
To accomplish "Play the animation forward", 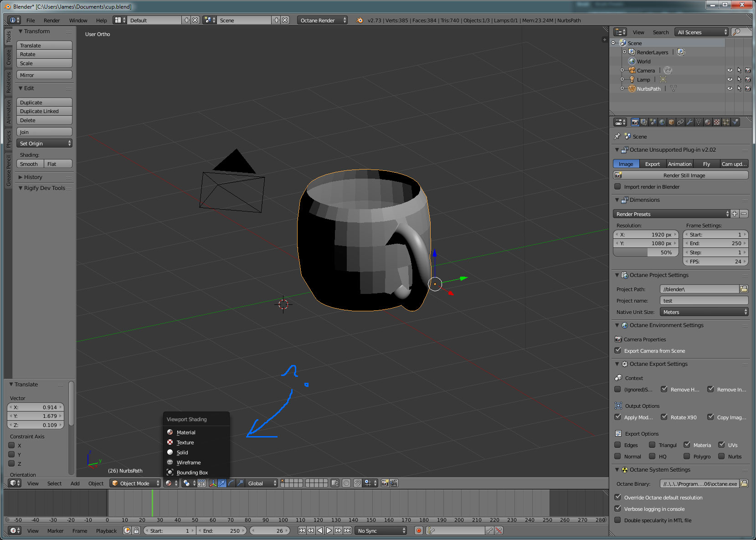I will click(x=329, y=531).
